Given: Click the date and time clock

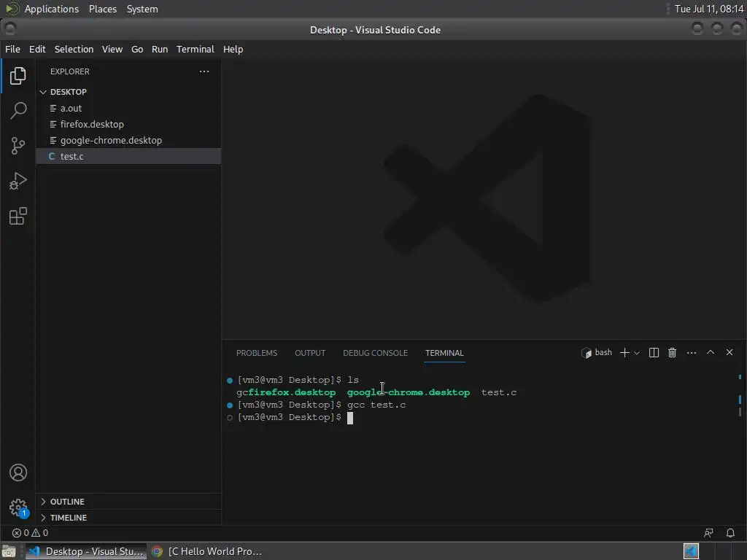Looking at the screenshot, I should point(709,9).
